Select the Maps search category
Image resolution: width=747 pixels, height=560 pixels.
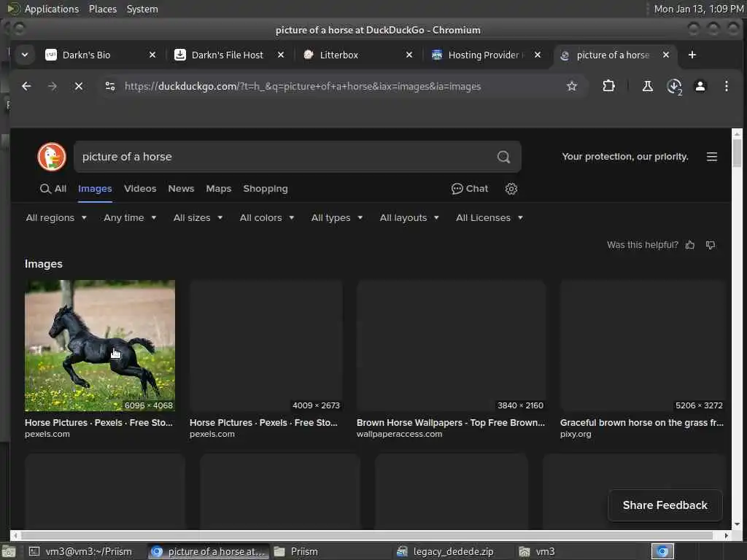(219, 189)
